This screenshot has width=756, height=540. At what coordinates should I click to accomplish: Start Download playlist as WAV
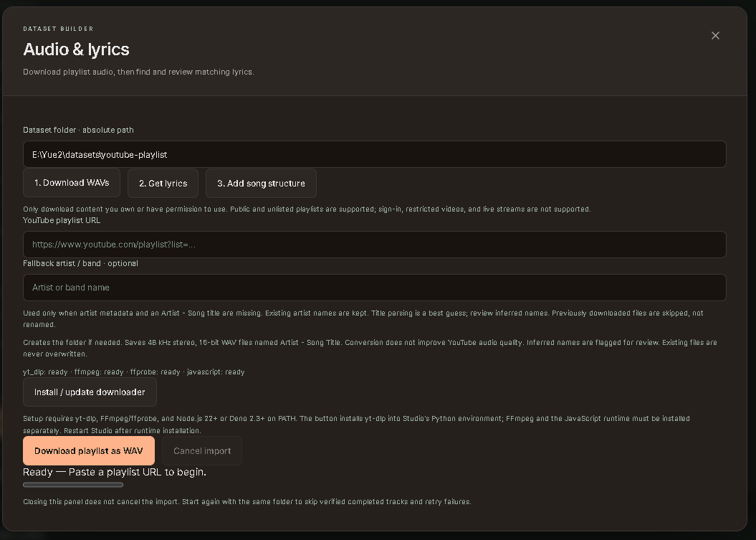pyautogui.click(x=89, y=451)
